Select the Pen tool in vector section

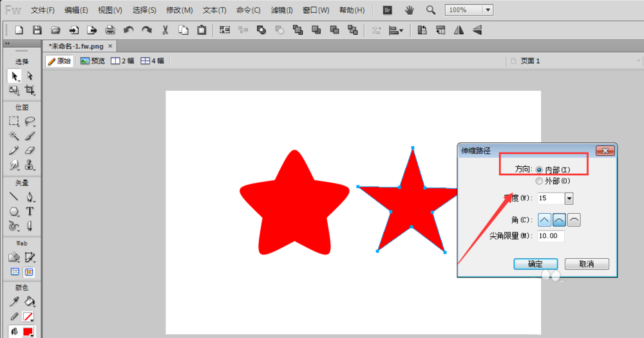(30, 197)
